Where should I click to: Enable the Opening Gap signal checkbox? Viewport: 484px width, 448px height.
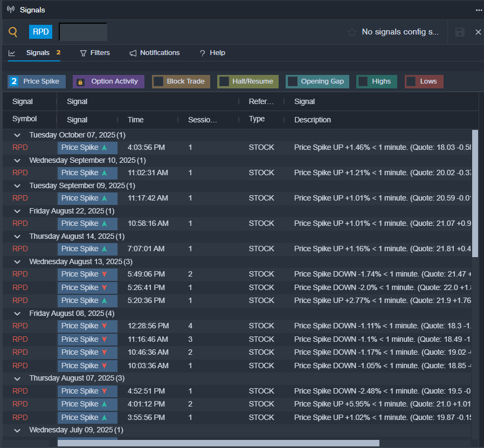tap(292, 81)
